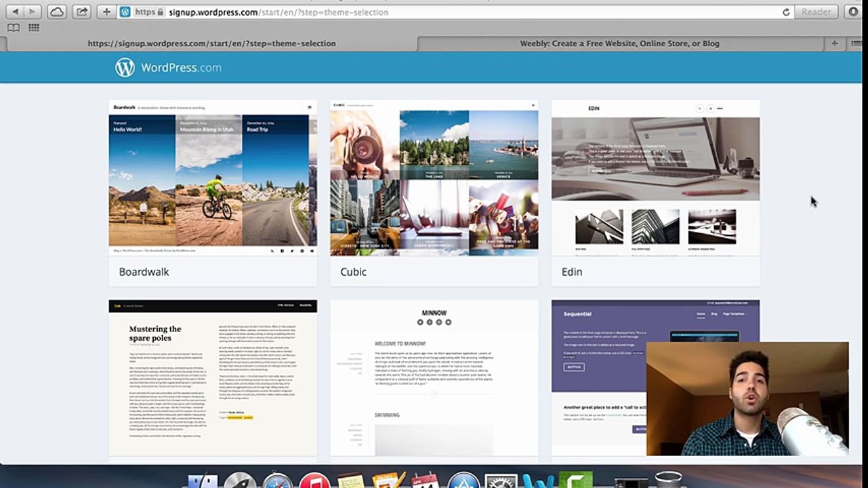Open the green Camtasia icon in Dock
The width and height of the screenshot is (868, 488).
pos(576,481)
